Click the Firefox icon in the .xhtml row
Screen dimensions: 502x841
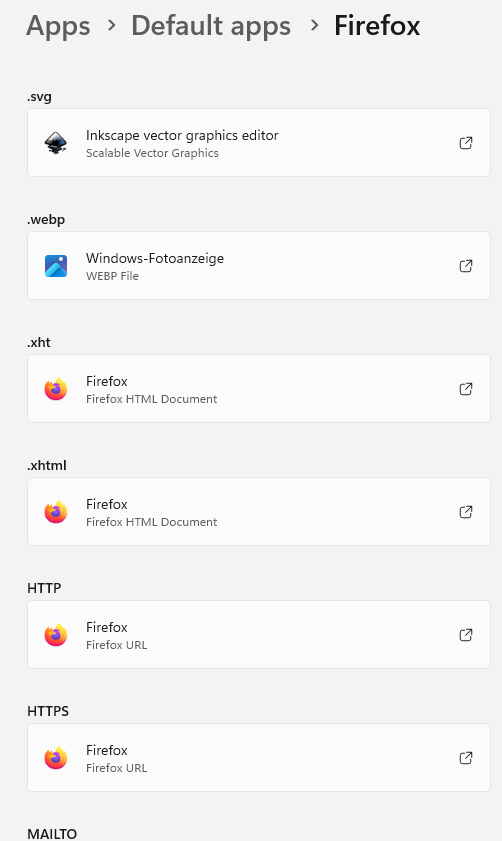(56, 512)
